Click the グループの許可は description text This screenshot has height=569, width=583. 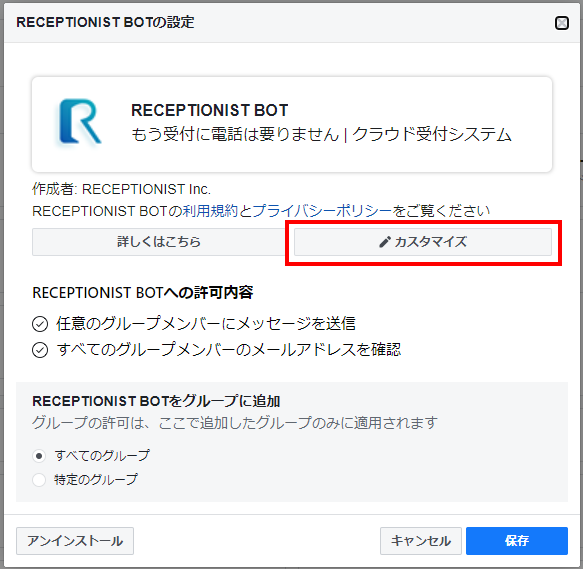(235, 423)
